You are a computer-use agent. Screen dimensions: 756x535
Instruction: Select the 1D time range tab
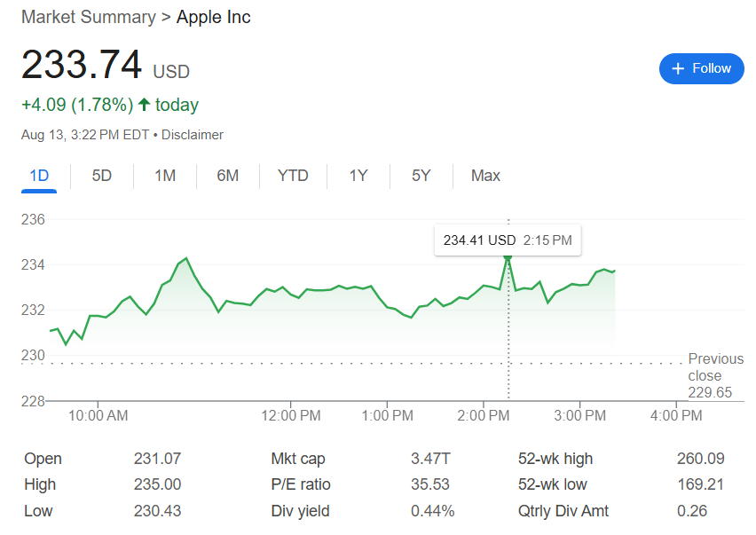tap(39, 176)
